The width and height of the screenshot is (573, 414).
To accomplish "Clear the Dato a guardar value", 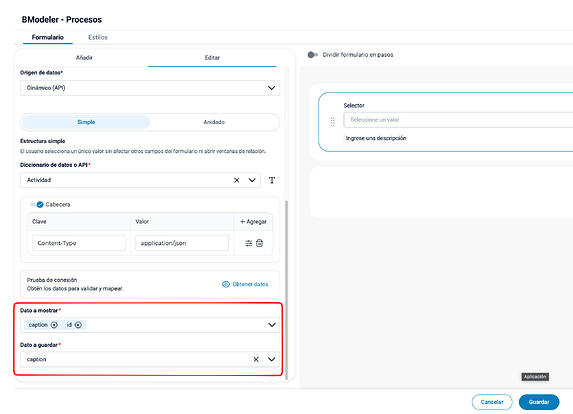I will (256, 360).
